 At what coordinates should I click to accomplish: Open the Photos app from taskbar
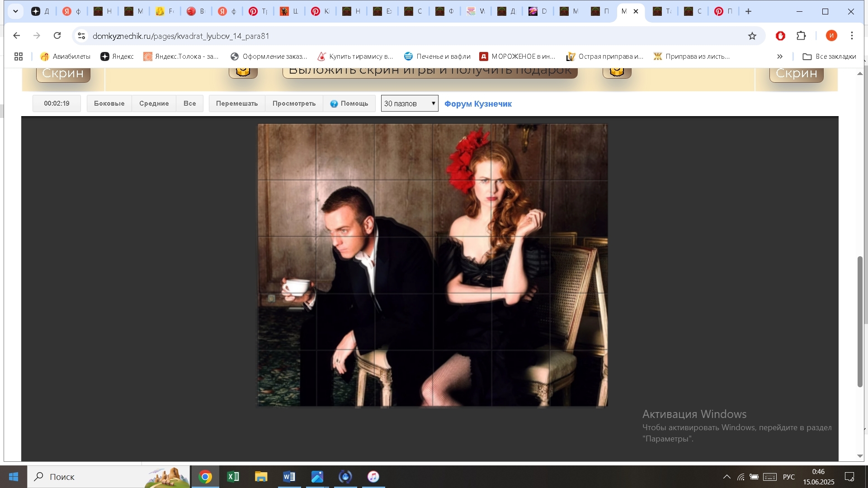317,477
